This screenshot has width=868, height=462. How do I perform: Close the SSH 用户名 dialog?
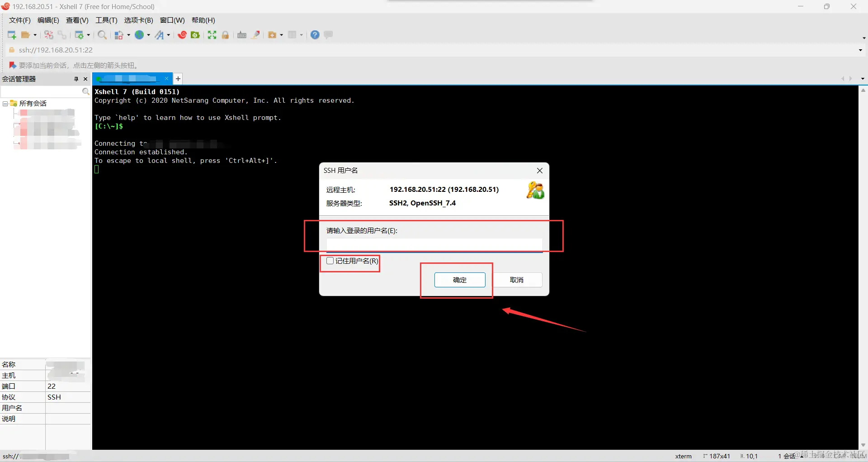click(x=540, y=171)
